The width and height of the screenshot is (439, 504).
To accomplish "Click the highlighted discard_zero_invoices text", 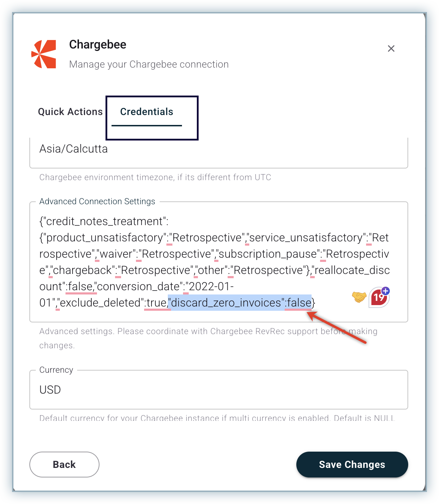I will click(240, 303).
